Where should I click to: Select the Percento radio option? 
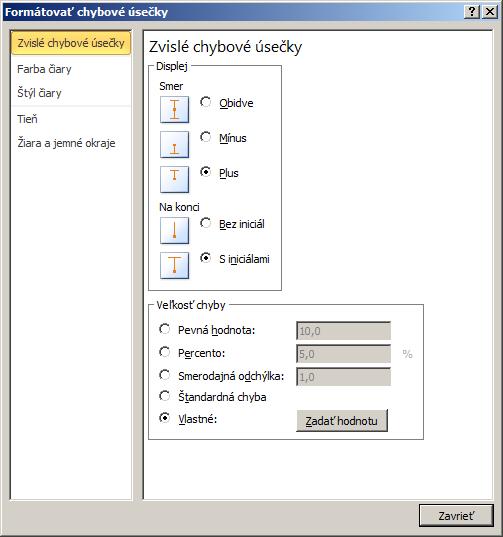pos(165,352)
